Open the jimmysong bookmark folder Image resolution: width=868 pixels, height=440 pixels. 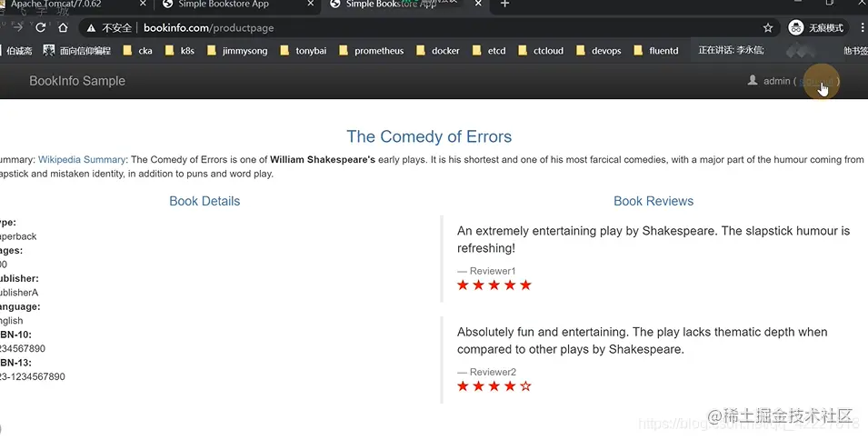237,51
